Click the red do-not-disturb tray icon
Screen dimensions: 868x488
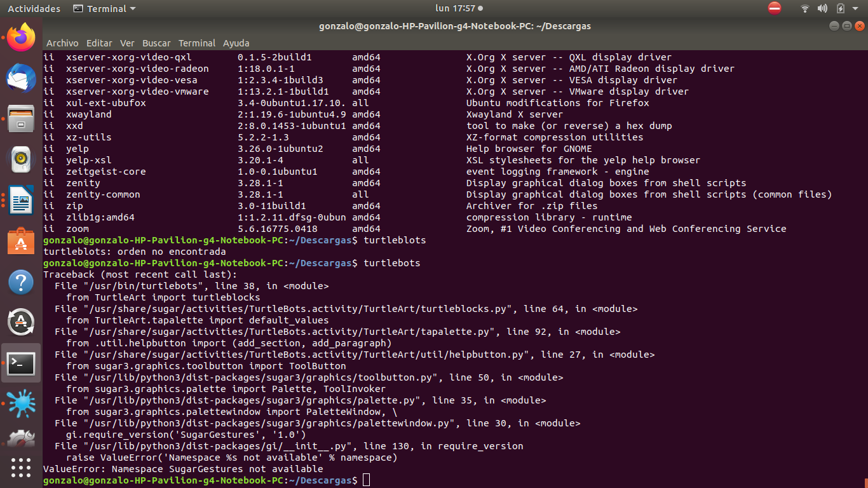(775, 8)
